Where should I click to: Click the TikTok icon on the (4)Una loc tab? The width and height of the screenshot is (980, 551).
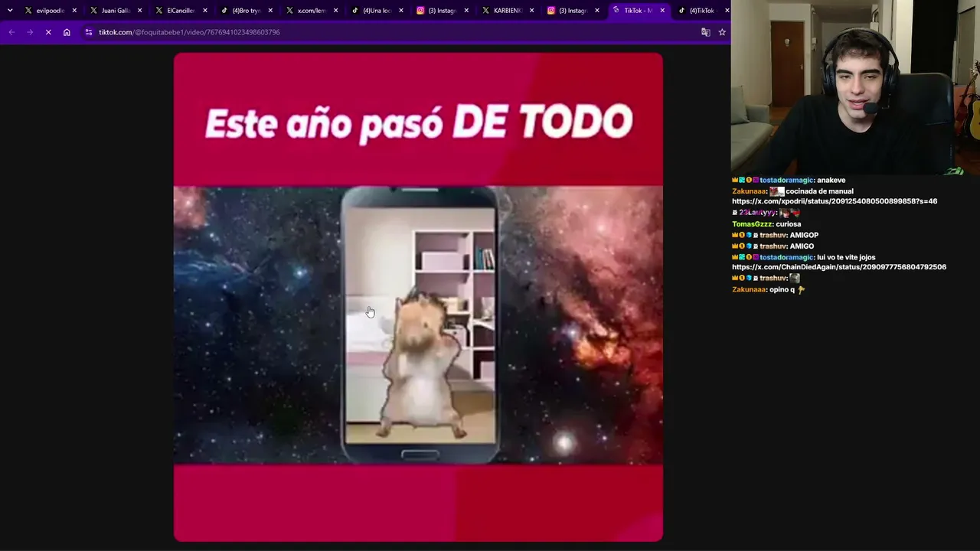pos(355,11)
